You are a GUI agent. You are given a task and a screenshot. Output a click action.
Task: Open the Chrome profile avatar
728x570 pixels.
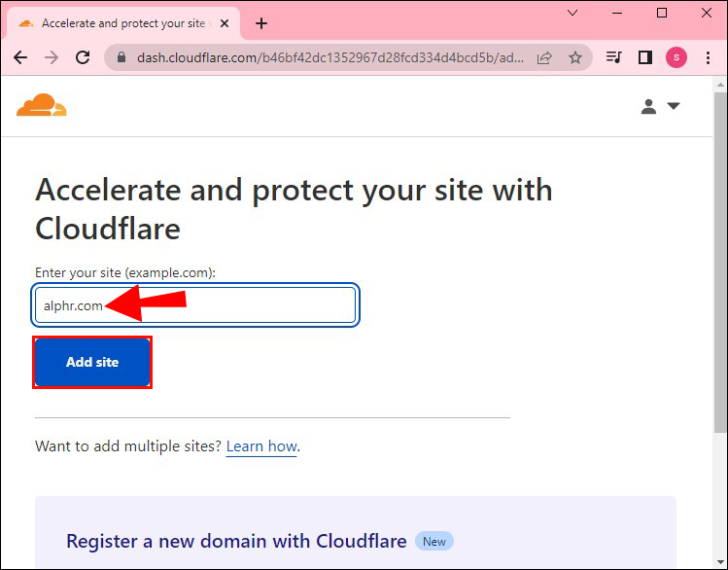click(x=676, y=57)
